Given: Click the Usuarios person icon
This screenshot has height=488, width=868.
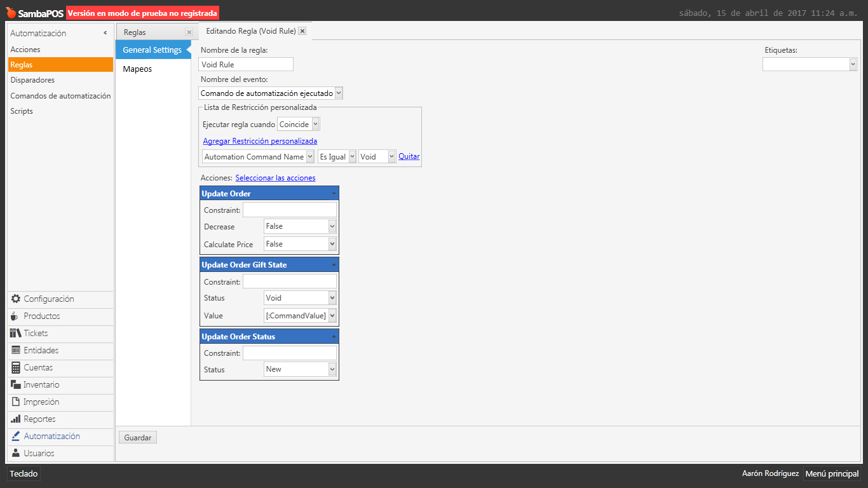Looking at the screenshot, I should (16, 453).
